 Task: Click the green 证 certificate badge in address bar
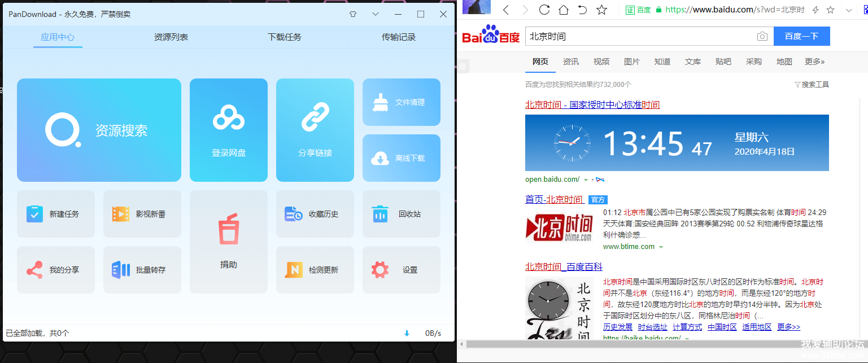click(630, 10)
